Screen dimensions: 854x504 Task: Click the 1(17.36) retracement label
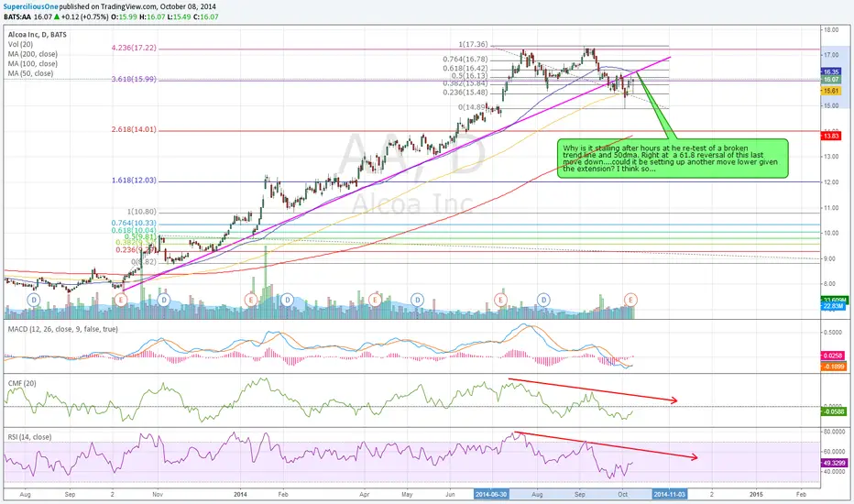(x=473, y=45)
